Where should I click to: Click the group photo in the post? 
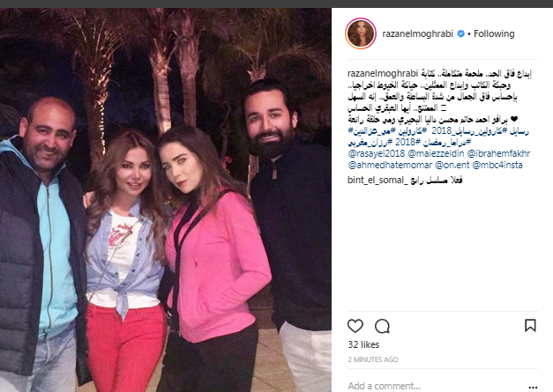click(x=166, y=200)
